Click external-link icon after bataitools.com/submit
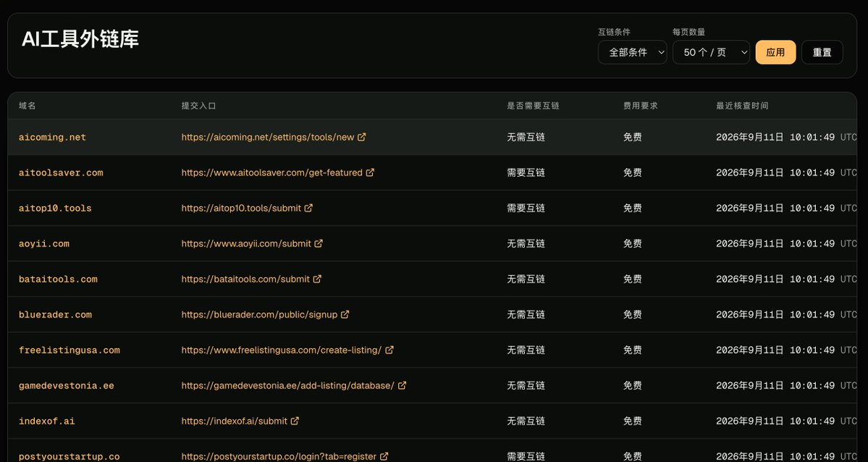Viewport: 868px width, 462px height. [x=317, y=279]
